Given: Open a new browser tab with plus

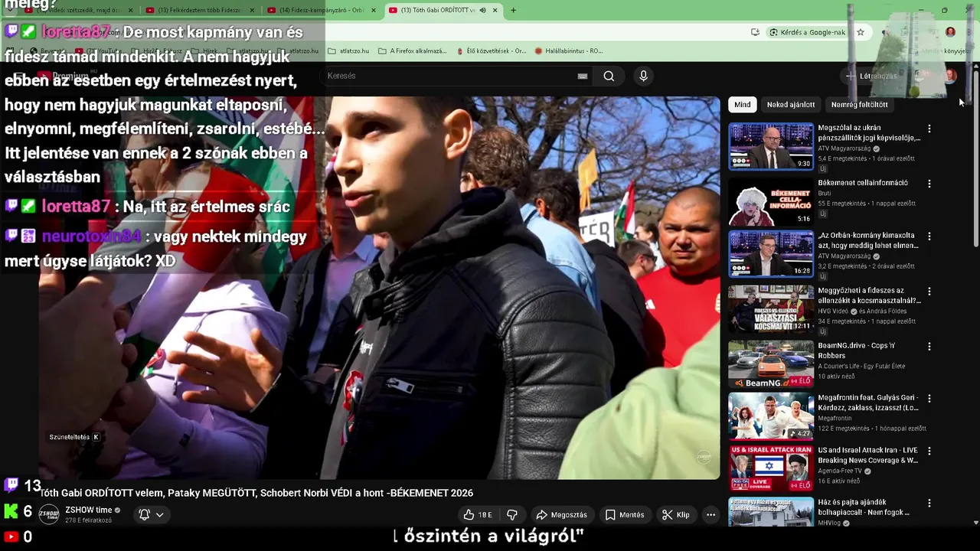Looking at the screenshot, I should tap(513, 10).
